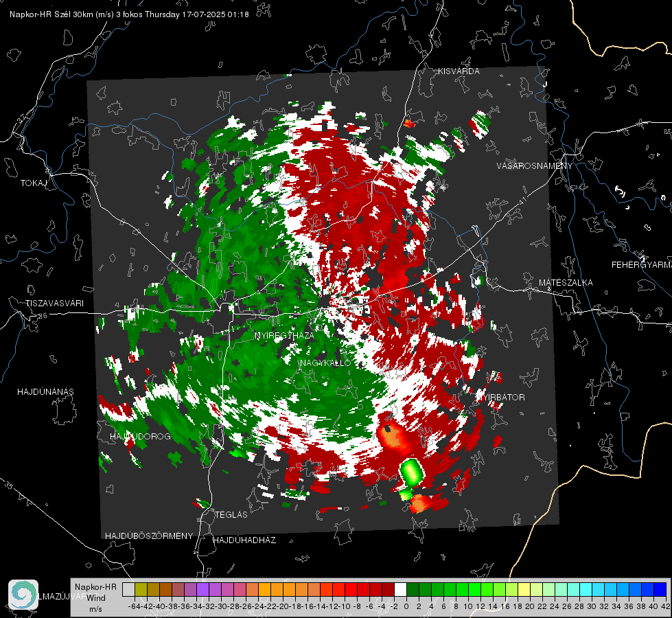Click the HAJDÚDOROG city label

tap(140, 437)
